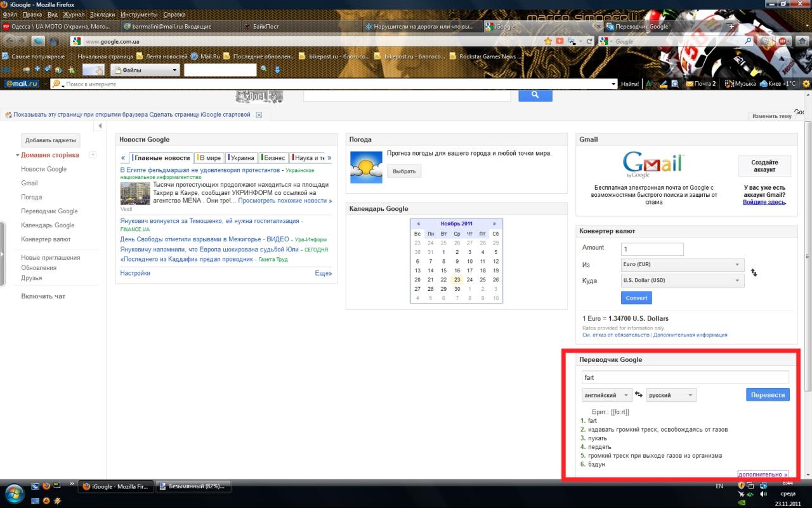This screenshot has height=508, width=812.
Task: Select the В мире news tab
Action: coord(209,158)
